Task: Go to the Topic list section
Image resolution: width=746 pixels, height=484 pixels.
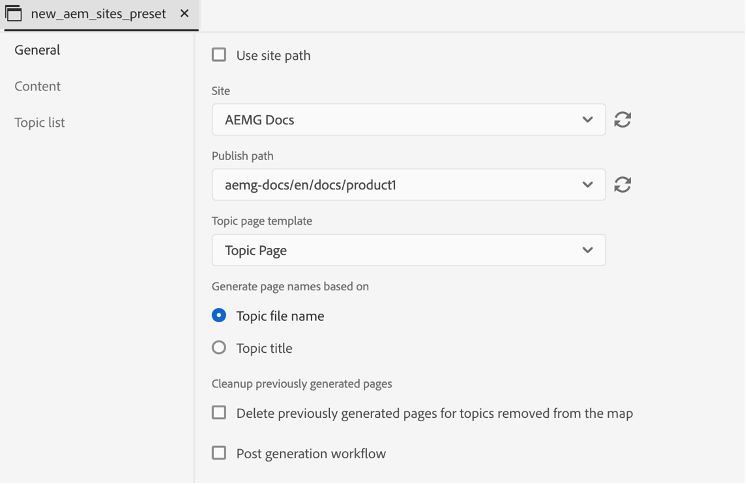Action: click(39, 122)
